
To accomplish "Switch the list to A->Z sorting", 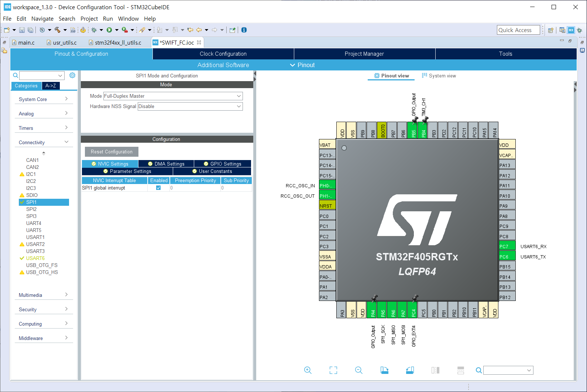I will pos(51,86).
